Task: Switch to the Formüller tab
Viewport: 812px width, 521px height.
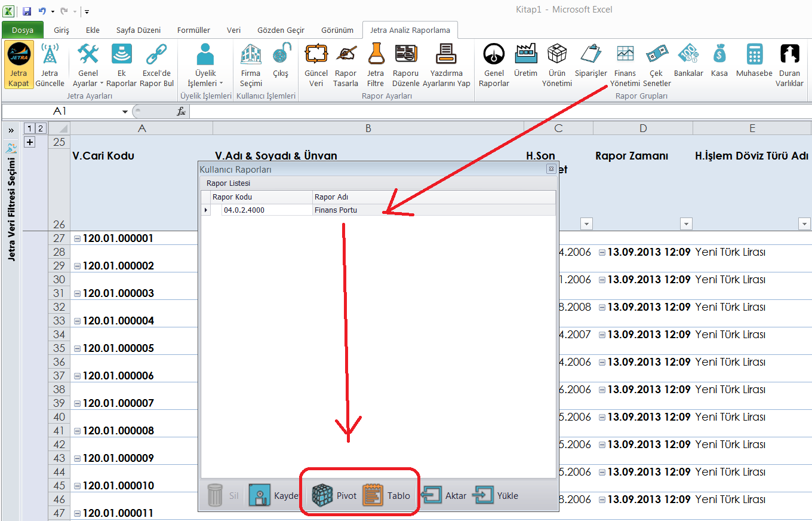Action: pos(194,30)
